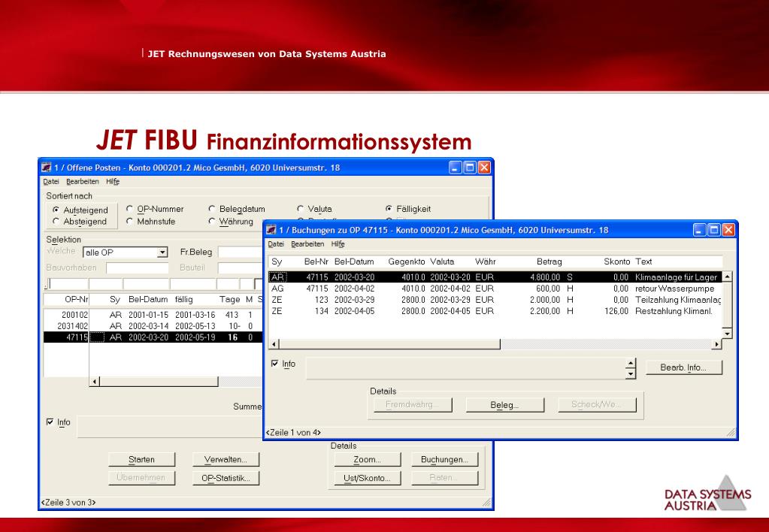This screenshot has height=532, width=769.
Task: Toggle Info checkbox in Buchungen window
Action: 274,364
